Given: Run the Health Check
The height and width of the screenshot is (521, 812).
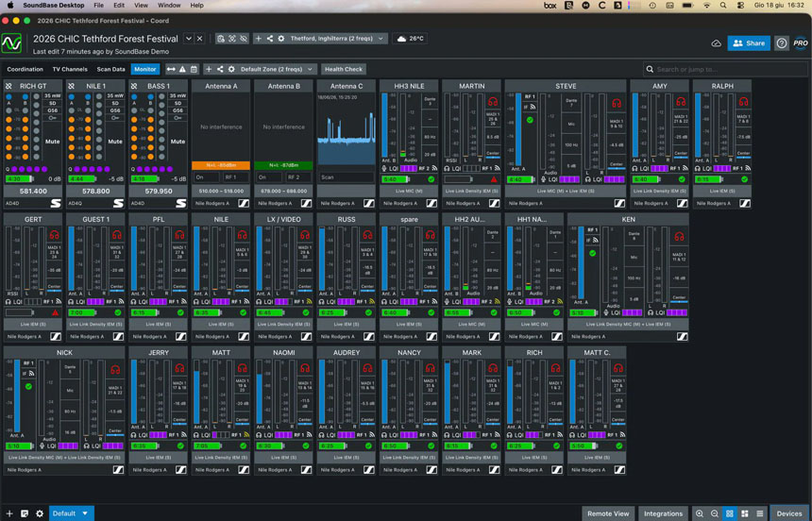Looking at the screenshot, I should pos(344,70).
